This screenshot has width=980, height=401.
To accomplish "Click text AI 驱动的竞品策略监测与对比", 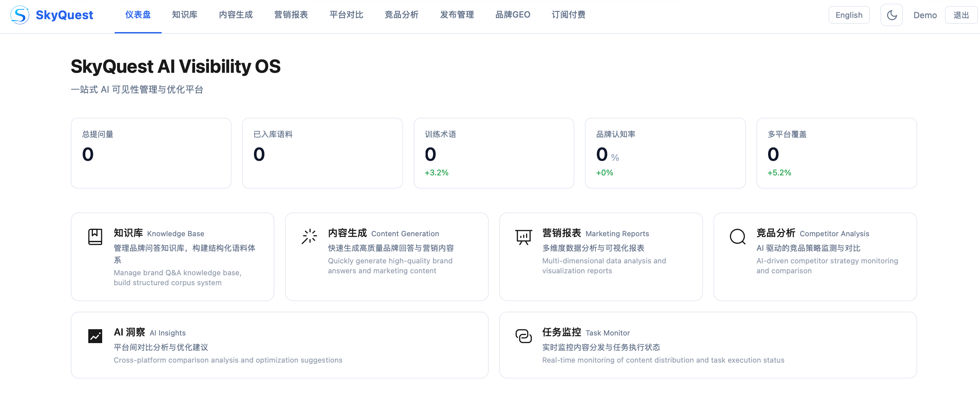I will point(808,248).
